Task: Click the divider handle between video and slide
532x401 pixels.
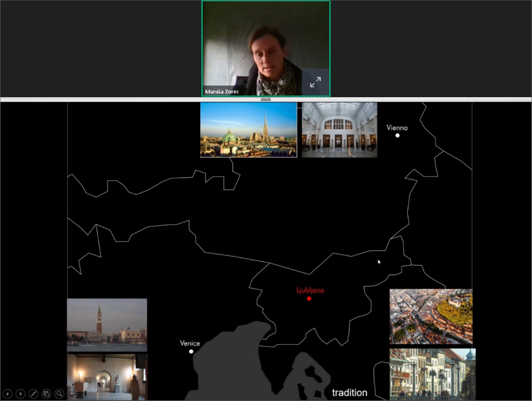Action: pos(265,99)
